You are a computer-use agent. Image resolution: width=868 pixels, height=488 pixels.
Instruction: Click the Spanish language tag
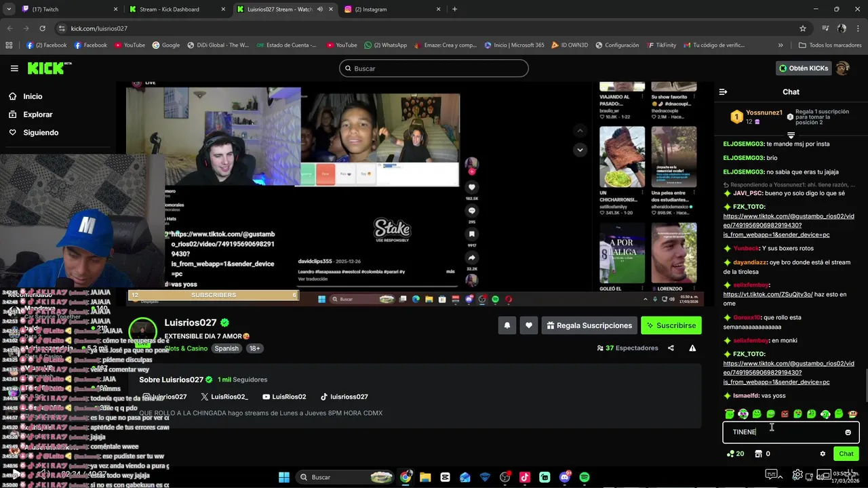[x=226, y=348]
